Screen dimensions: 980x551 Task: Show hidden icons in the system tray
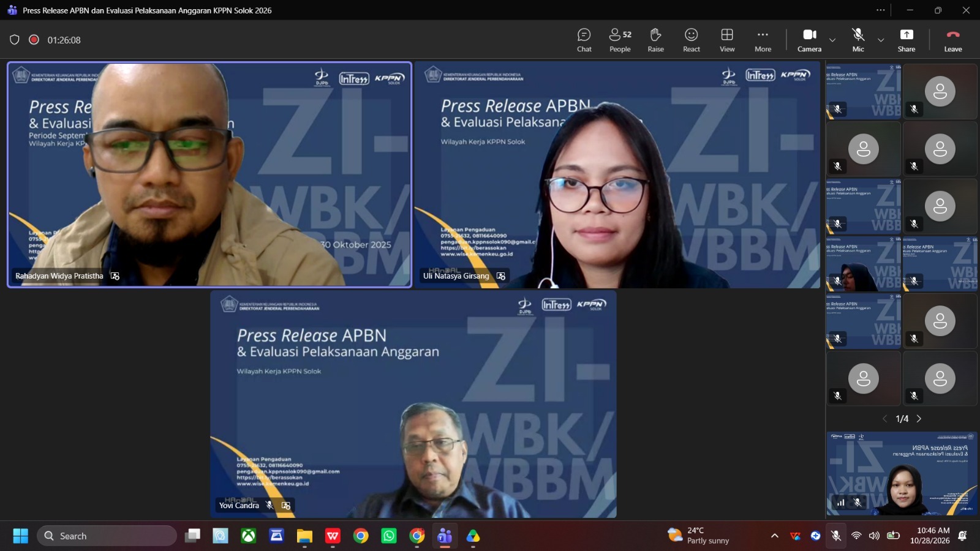click(775, 536)
